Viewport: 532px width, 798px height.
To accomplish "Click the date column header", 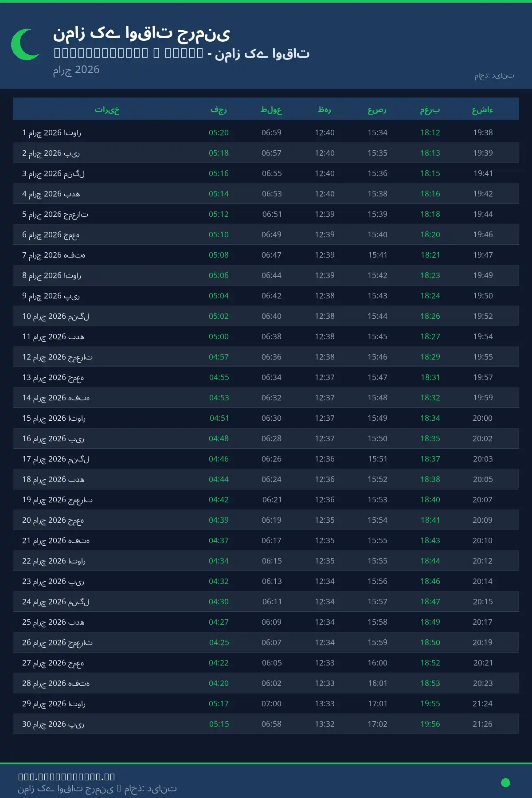I will pos(107,110).
